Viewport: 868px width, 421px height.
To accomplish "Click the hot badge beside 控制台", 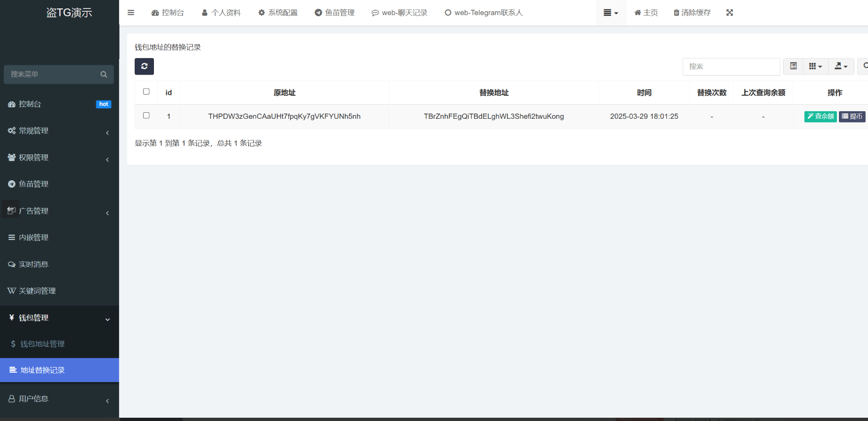I will tap(104, 104).
